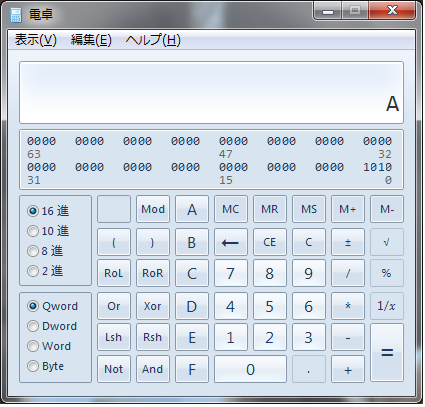Click the equals button

(x=387, y=353)
